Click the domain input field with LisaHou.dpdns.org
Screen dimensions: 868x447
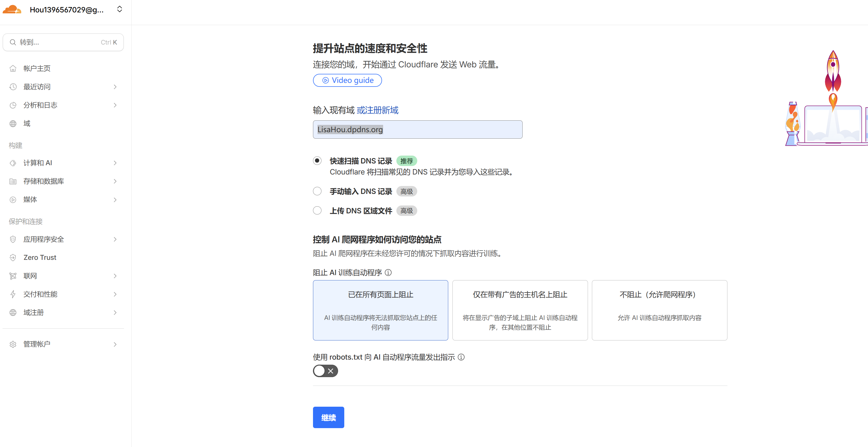click(417, 129)
